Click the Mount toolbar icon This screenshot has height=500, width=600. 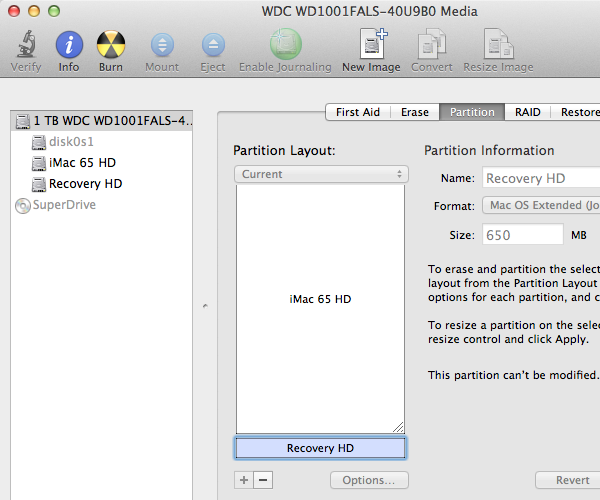(162, 45)
